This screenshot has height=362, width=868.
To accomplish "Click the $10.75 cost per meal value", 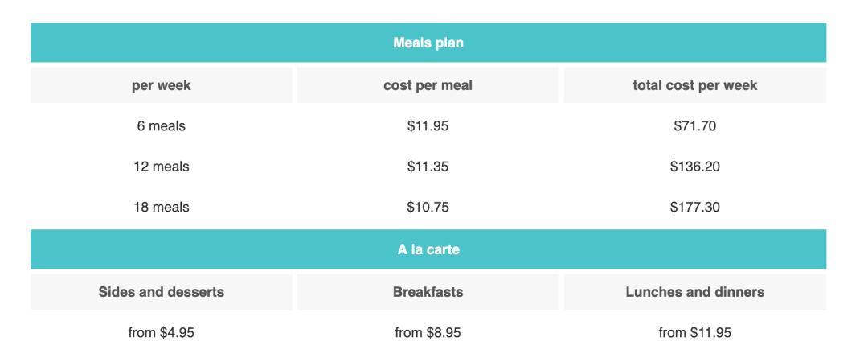I will [x=428, y=208].
